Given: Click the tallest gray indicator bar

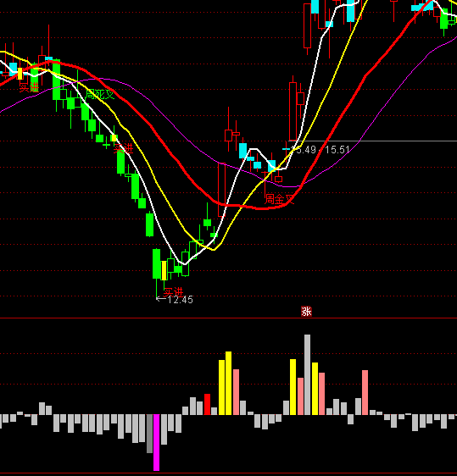Looking at the screenshot, I should 308,374.
